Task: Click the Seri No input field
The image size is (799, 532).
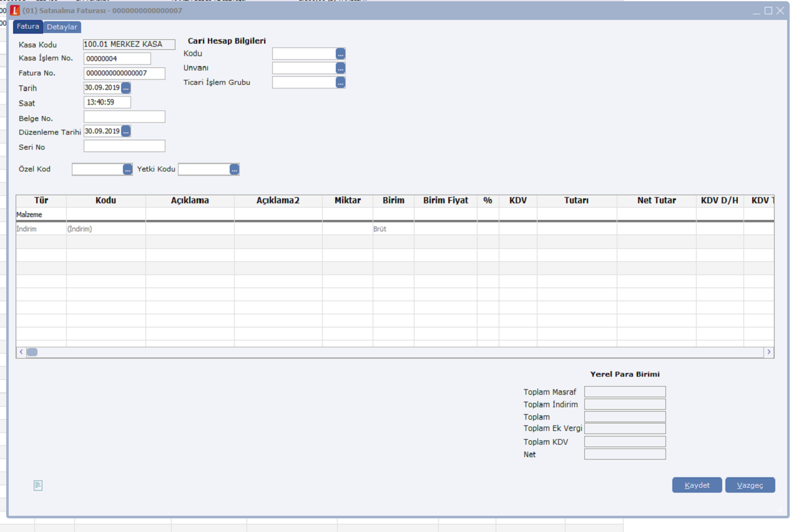Action: pos(124,146)
